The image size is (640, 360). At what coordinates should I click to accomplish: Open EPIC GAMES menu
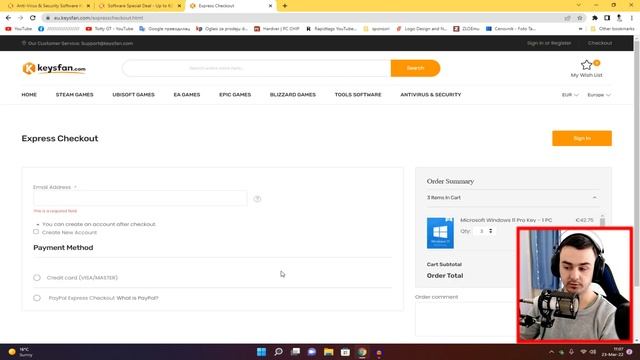[235, 95]
